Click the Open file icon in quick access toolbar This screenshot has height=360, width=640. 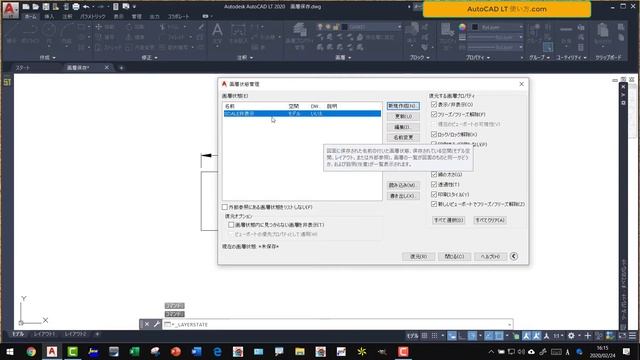36,7
